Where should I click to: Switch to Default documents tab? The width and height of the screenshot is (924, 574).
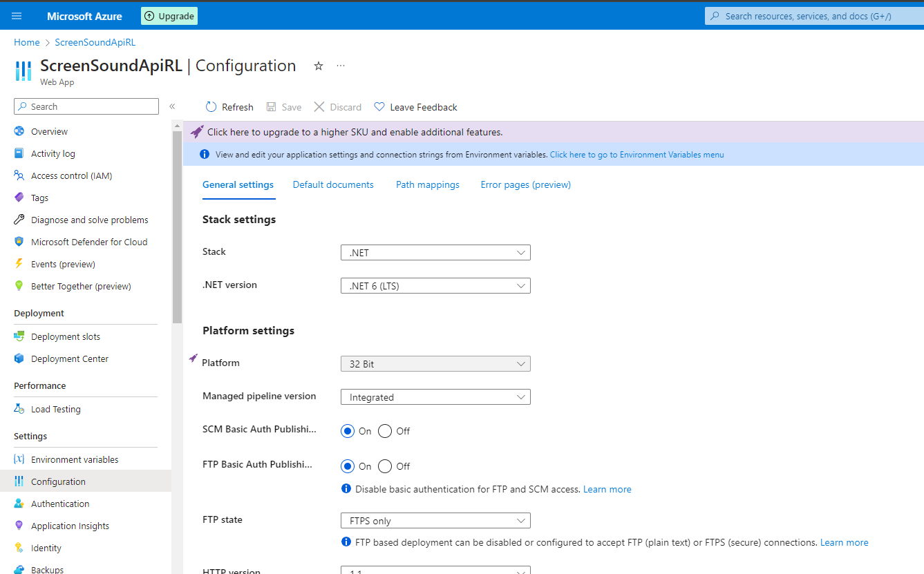(x=333, y=185)
